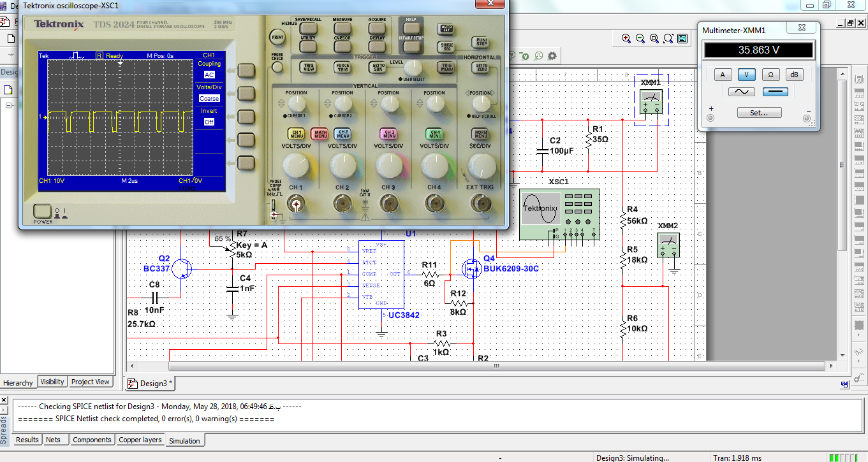The width and height of the screenshot is (868, 462).
Task: Switch multimeter to DC straight-line signal mode
Action: [775, 92]
